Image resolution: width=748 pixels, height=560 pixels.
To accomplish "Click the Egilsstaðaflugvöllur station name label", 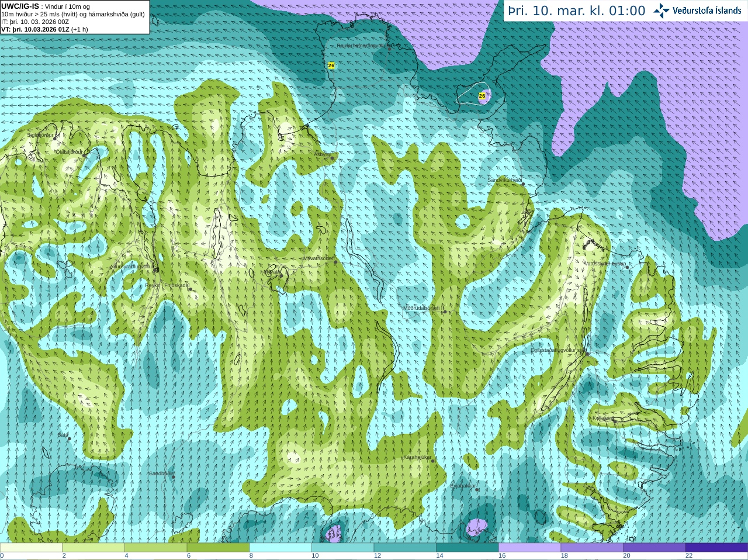I will (x=558, y=350).
